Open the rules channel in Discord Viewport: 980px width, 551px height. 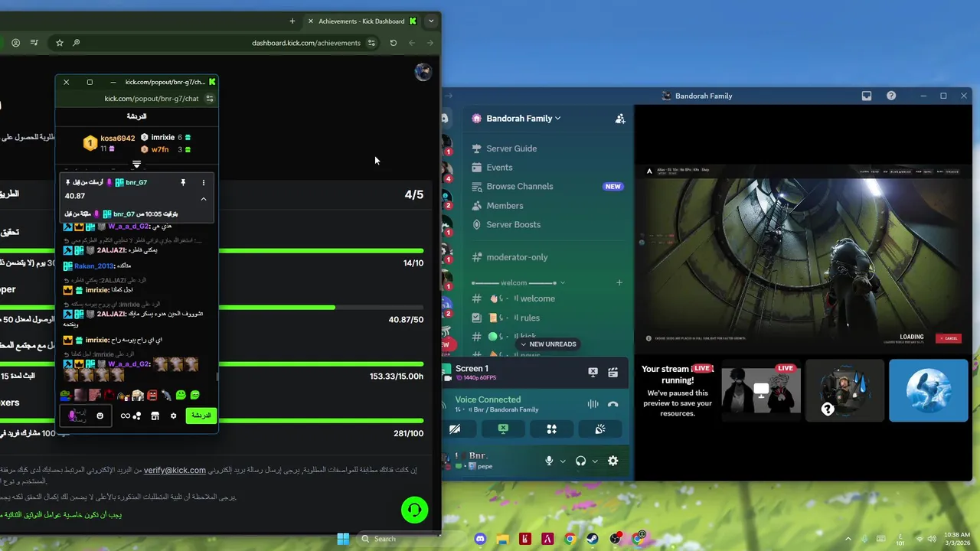pos(530,318)
